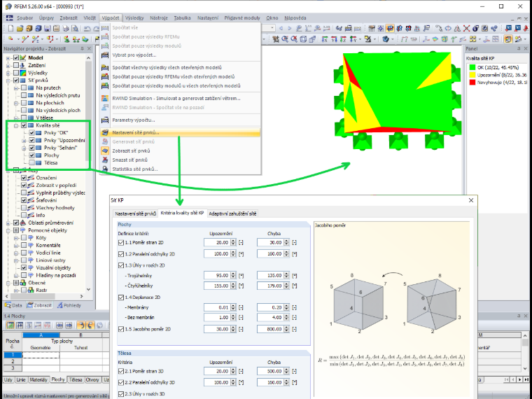
Task: Click the red Nevyhovuje legend swatch
Action: 472,83
